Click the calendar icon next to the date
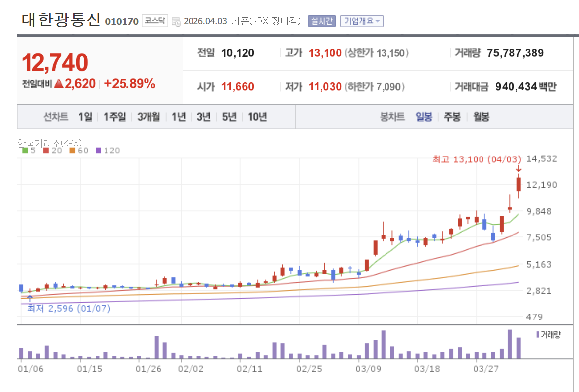This screenshot has width=579, height=392. (176, 22)
